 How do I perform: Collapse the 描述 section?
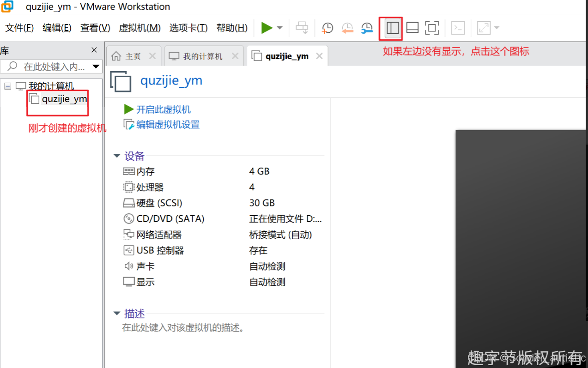coord(117,313)
